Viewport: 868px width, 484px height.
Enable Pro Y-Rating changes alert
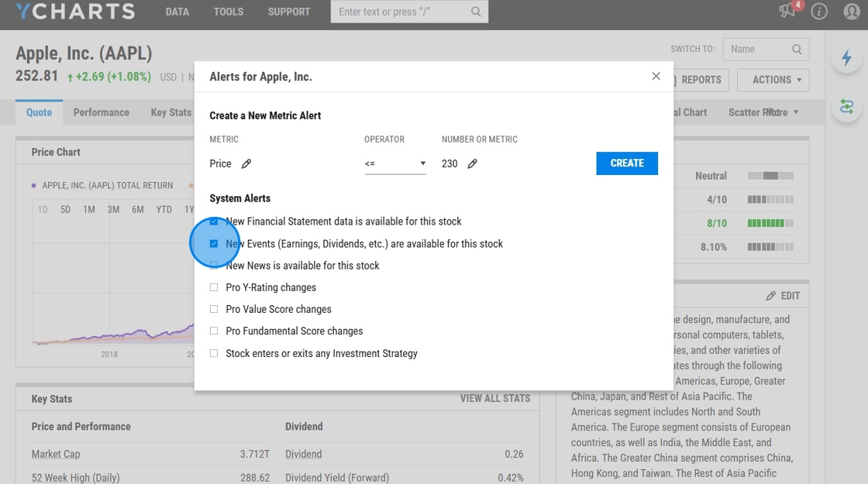click(214, 287)
